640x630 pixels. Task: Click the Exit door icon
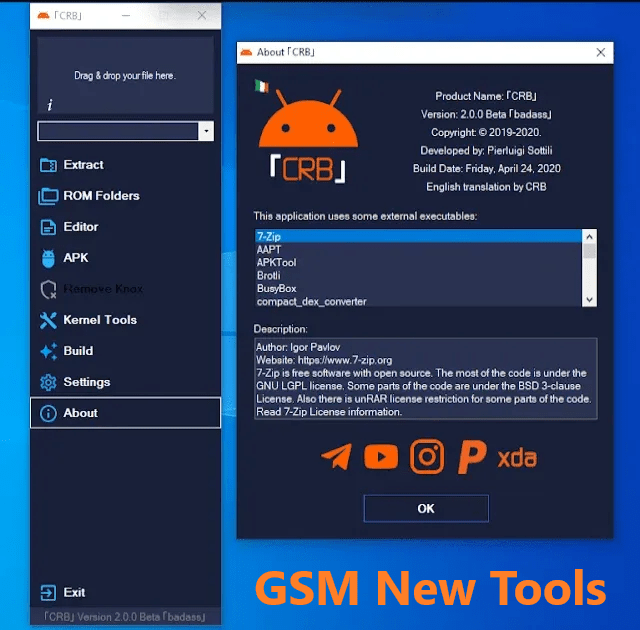48,592
